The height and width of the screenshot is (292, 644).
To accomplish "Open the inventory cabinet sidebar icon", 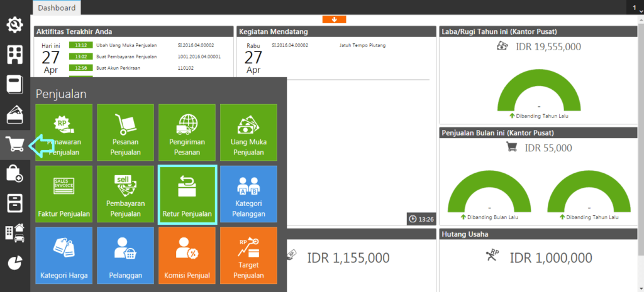I will [15, 203].
